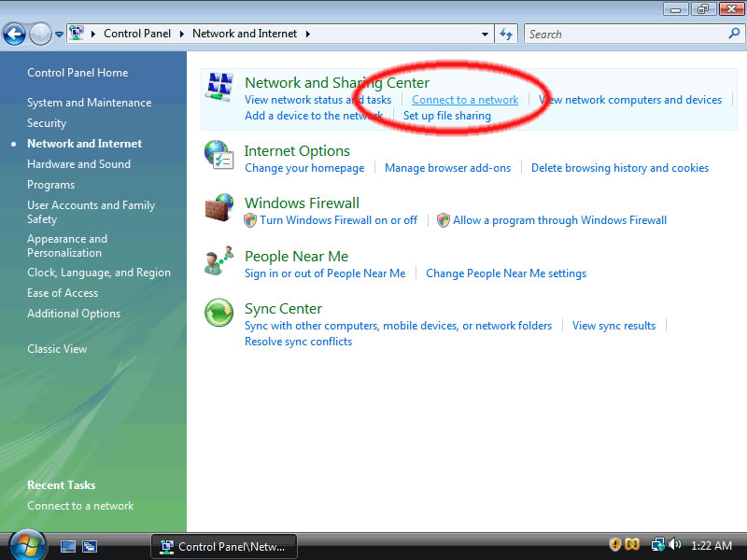Click the green Sync Center icon
This screenshot has height=560, width=747.
click(x=219, y=314)
